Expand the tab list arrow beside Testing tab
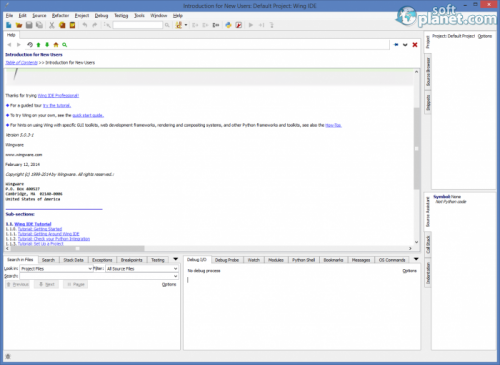This screenshot has width=500, height=365. 176,259
